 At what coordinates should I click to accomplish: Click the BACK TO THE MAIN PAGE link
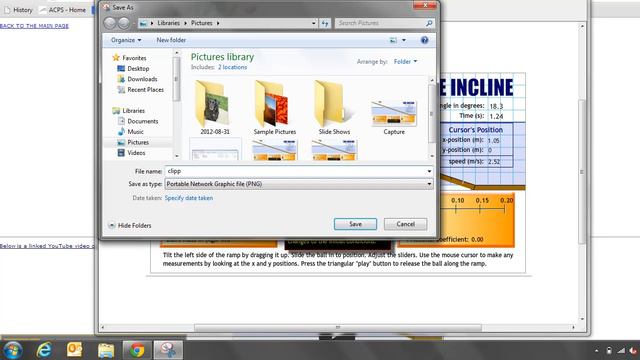click(34, 26)
